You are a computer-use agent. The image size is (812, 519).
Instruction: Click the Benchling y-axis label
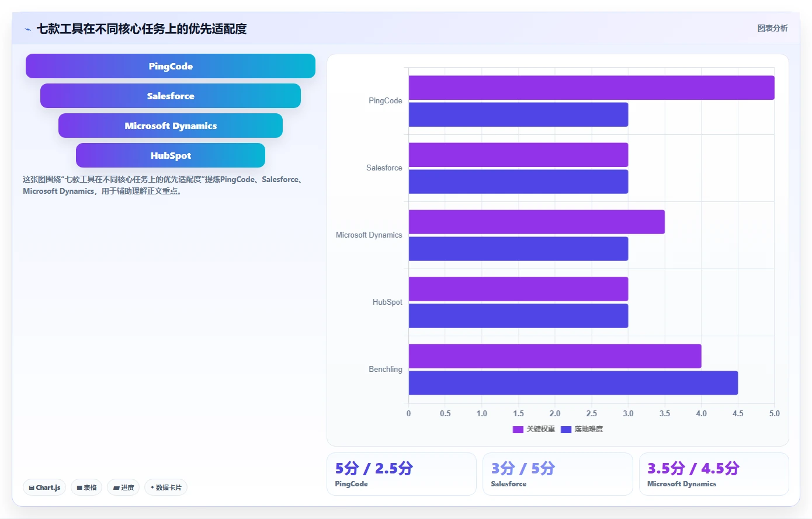point(385,370)
